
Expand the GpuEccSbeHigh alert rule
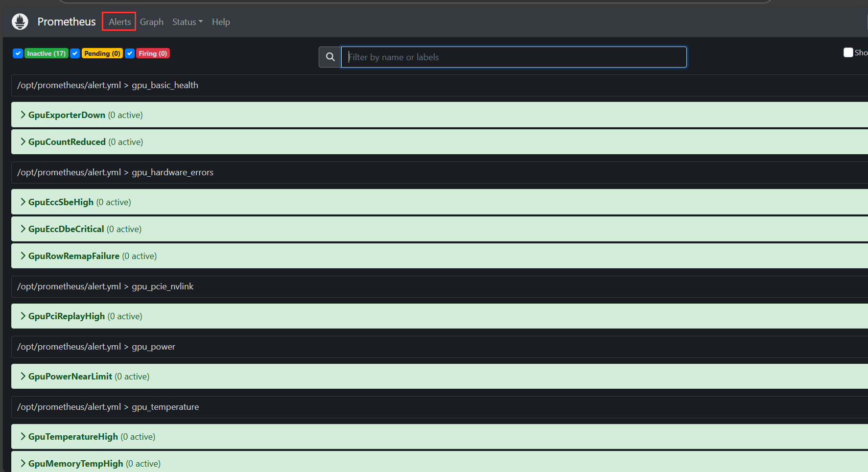[x=61, y=202]
